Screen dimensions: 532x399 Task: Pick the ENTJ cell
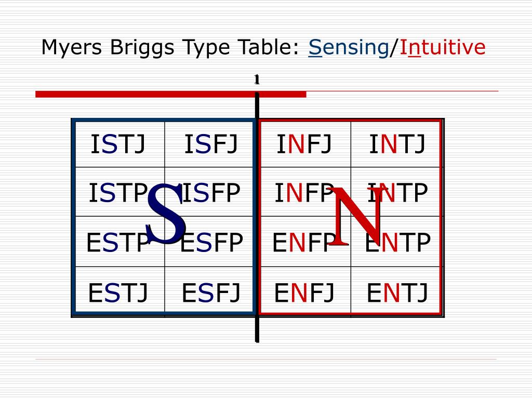[x=395, y=289]
